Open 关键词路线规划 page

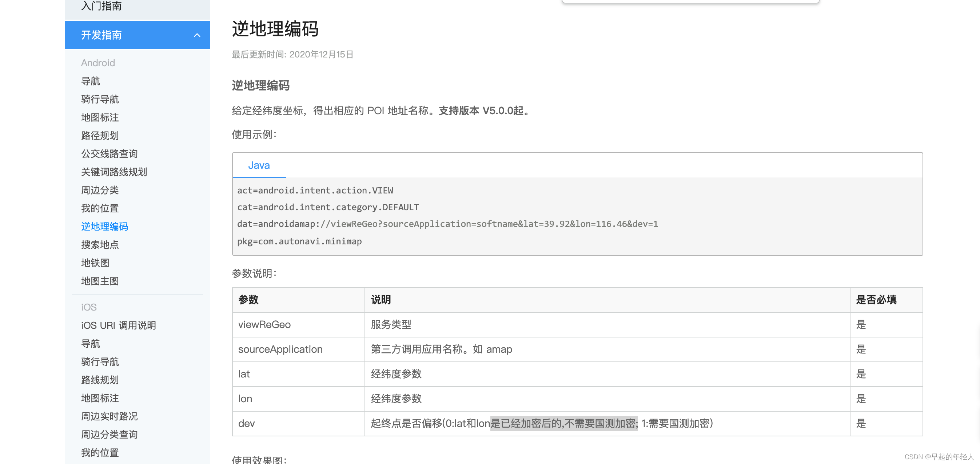[114, 172]
